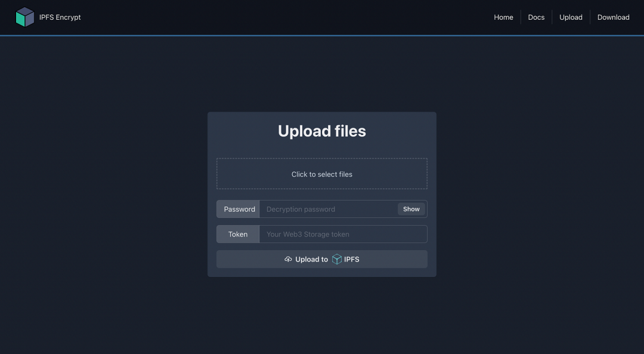Click the "IPFS" text in upload button
The width and height of the screenshot is (644, 354).
point(352,259)
